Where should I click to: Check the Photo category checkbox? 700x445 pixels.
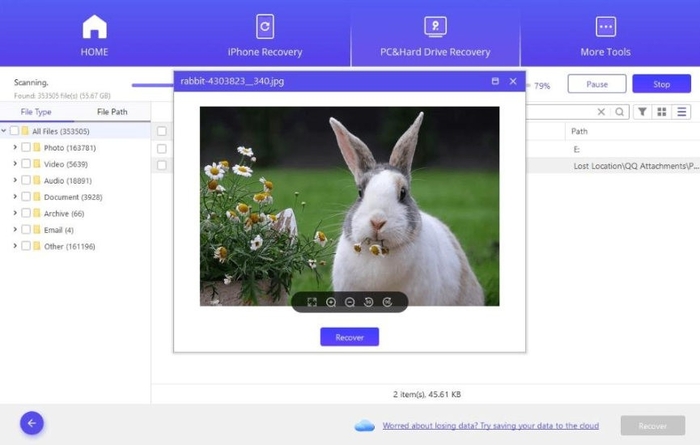[x=26, y=148]
